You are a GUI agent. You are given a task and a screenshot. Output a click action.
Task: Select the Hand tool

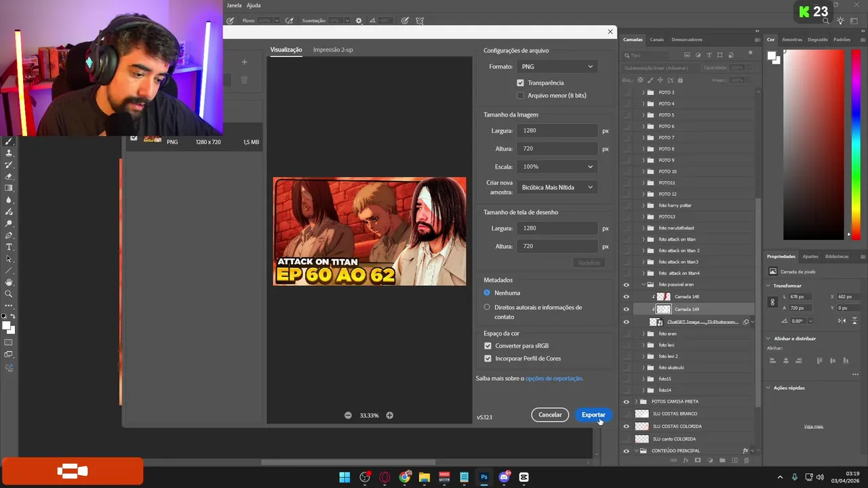click(x=9, y=282)
